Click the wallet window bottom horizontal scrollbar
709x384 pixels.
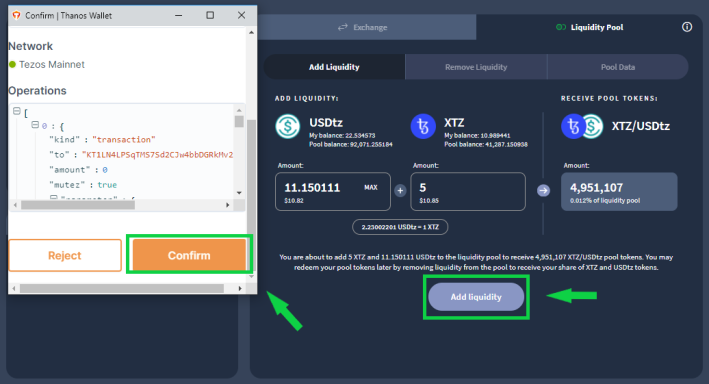click(x=122, y=288)
